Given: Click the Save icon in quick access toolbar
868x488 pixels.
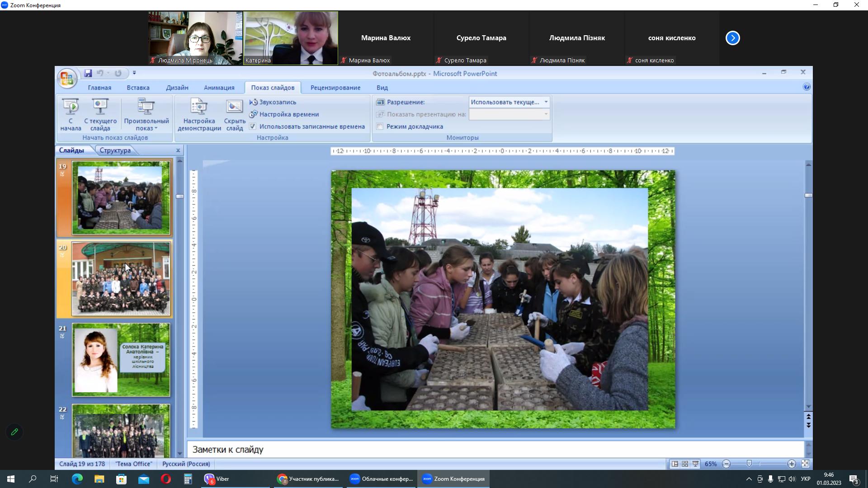Looking at the screenshot, I should click(88, 73).
